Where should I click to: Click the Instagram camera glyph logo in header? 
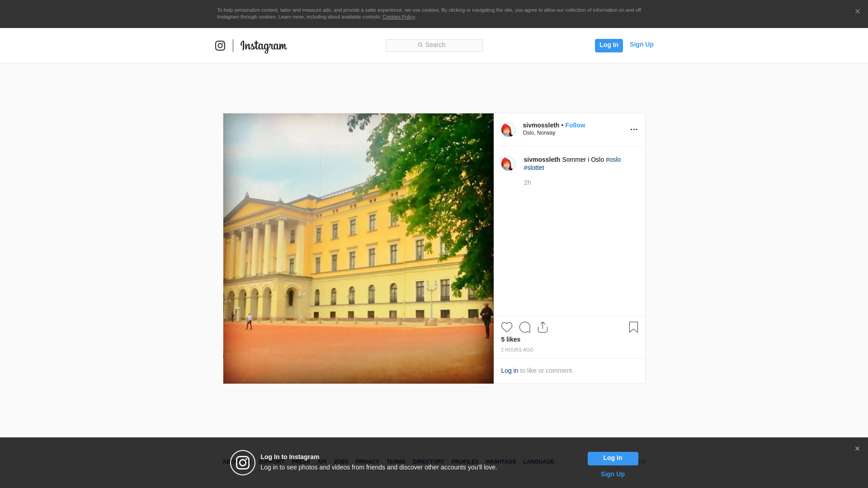pyautogui.click(x=220, y=46)
